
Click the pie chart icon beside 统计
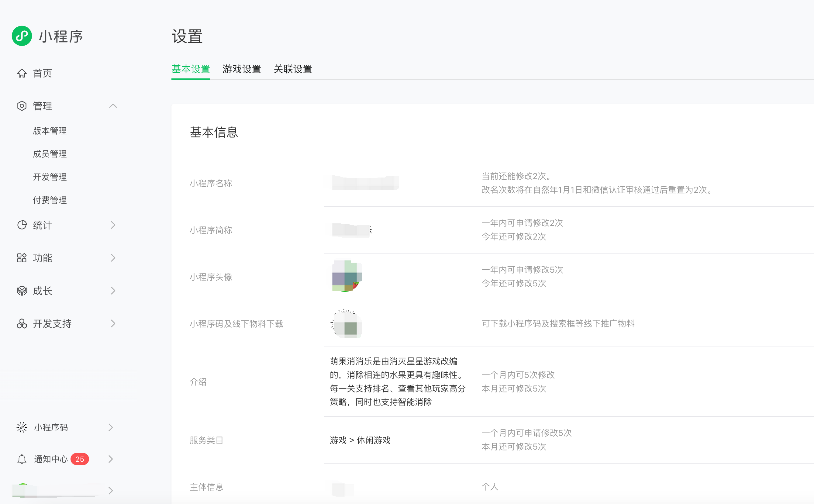click(22, 225)
